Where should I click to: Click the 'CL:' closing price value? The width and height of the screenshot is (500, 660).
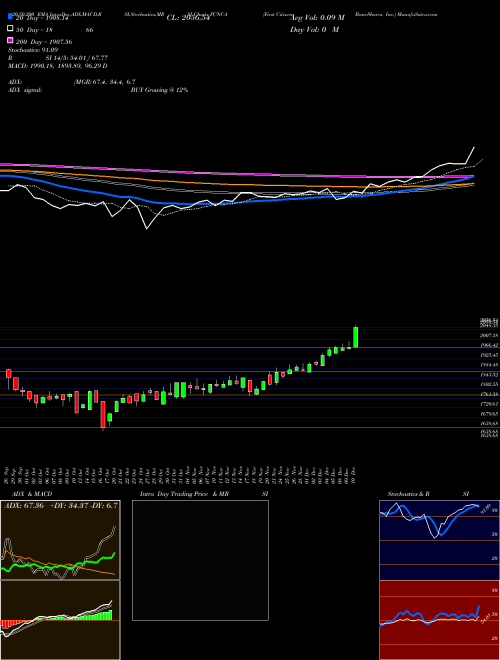(x=188, y=18)
